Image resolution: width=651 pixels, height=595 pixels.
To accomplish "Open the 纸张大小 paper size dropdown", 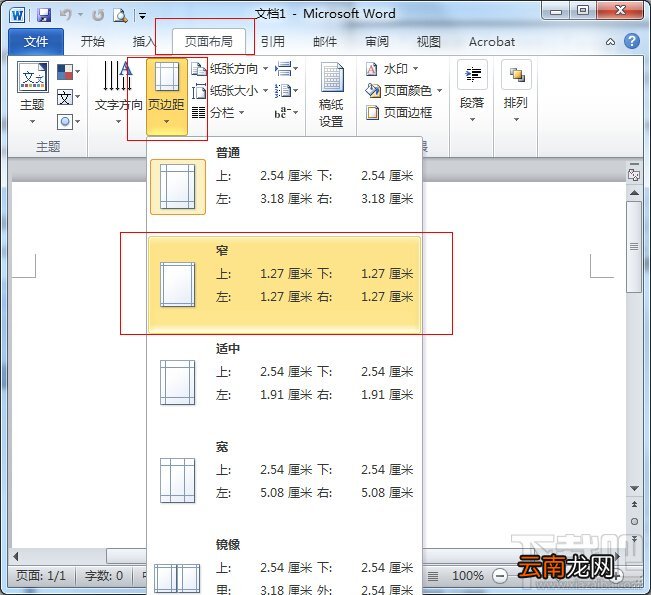I will click(x=230, y=91).
